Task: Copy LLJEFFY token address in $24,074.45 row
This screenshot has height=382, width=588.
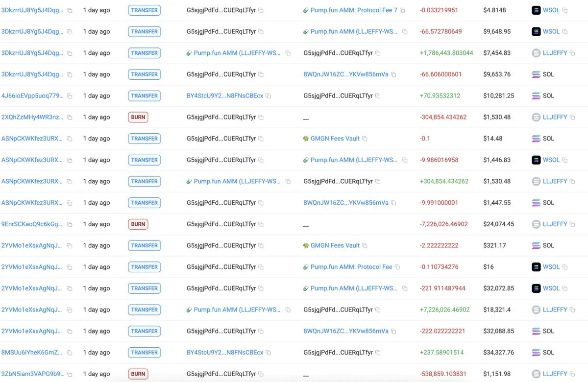Action: pos(572,224)
